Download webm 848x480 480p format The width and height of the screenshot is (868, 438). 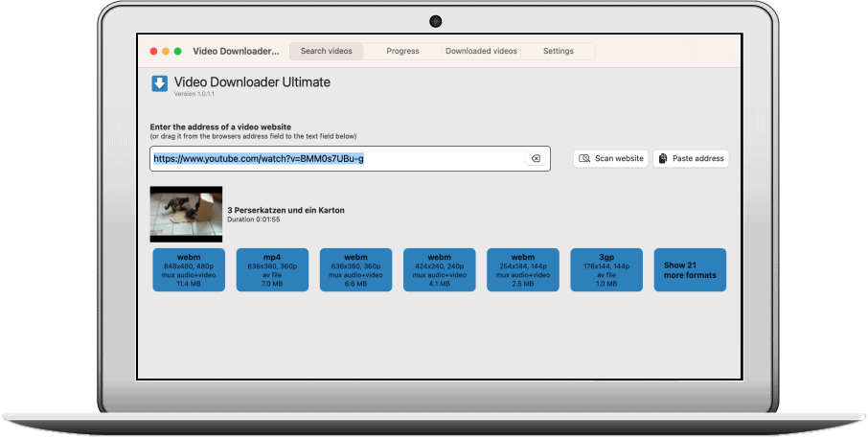coord(189,269)
